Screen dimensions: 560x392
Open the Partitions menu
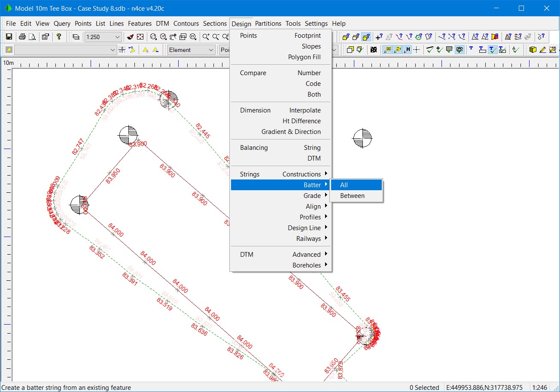(268, 24)
